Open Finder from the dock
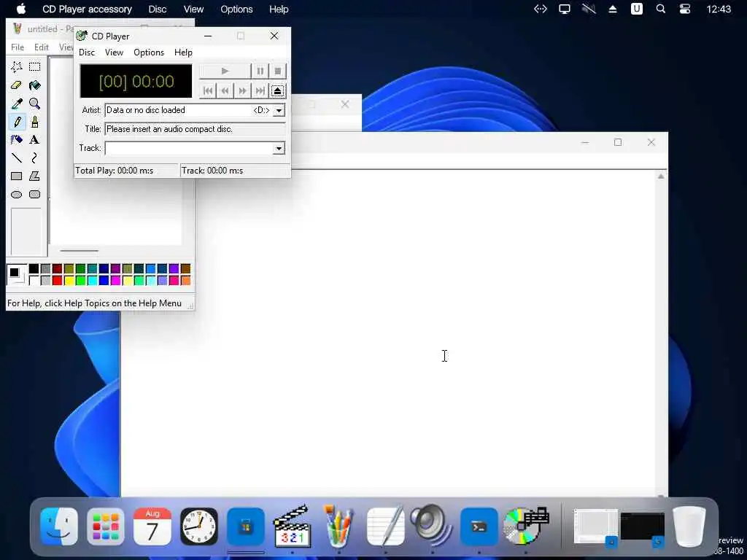 (x=59, y=526)
